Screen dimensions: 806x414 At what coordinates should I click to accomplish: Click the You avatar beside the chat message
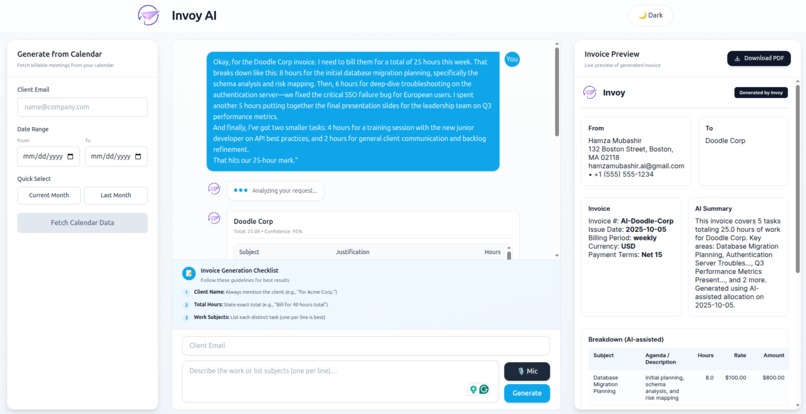coord(511,59)
